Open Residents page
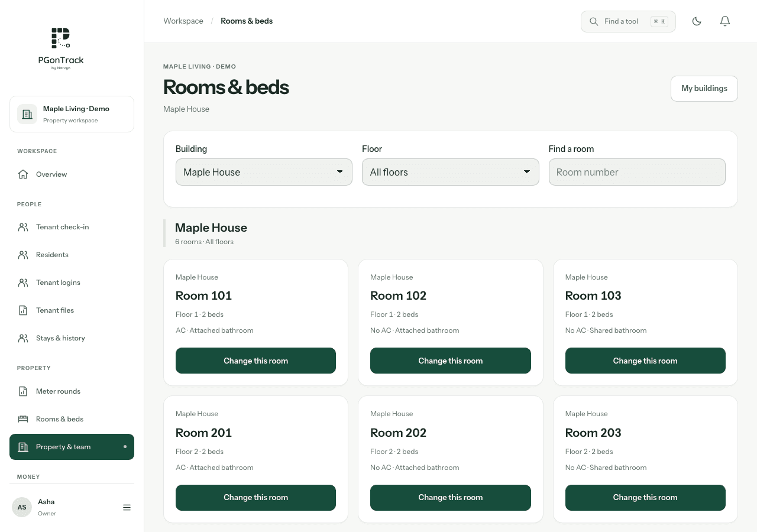Viewport: 757px width, 532px height. click(x=72, y=255)
